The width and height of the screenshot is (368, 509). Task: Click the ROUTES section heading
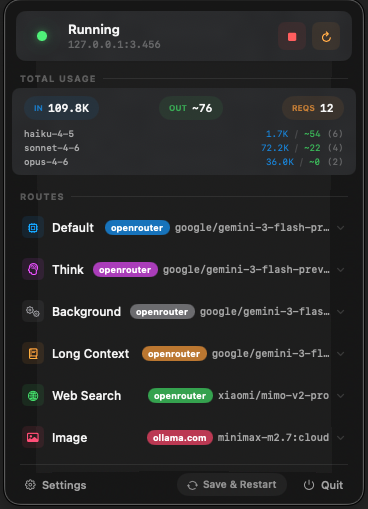(42, 197)
